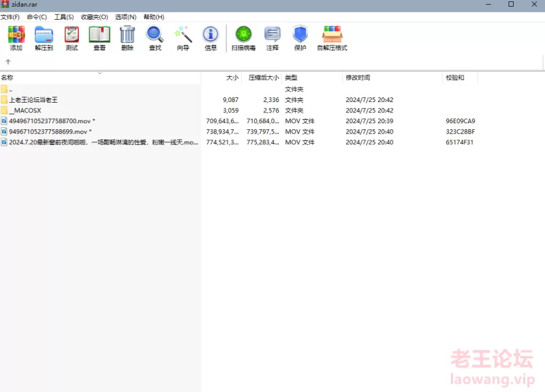Open the Favorites (收藏夹) menu

point(94,17)
